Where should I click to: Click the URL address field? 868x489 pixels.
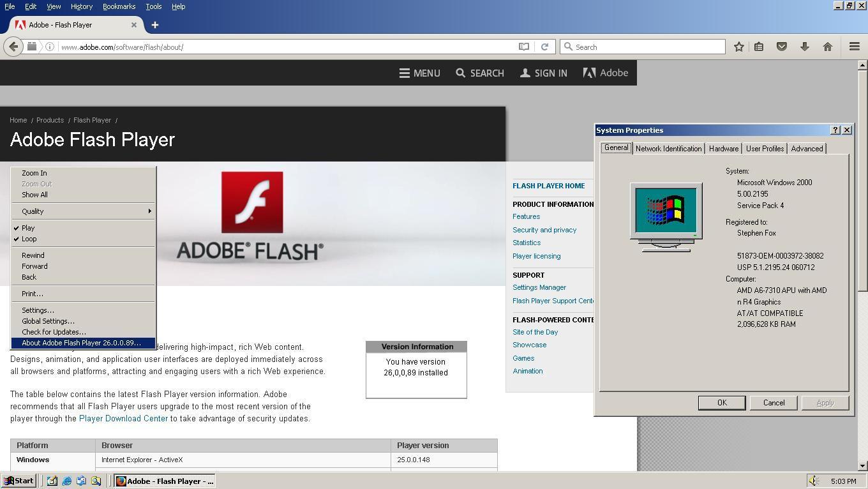[x=287, y=47]
